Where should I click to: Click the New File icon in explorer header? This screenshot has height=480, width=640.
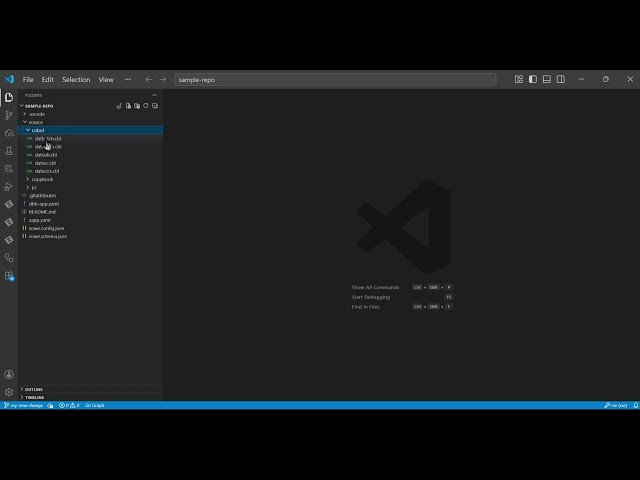point(128,106)
